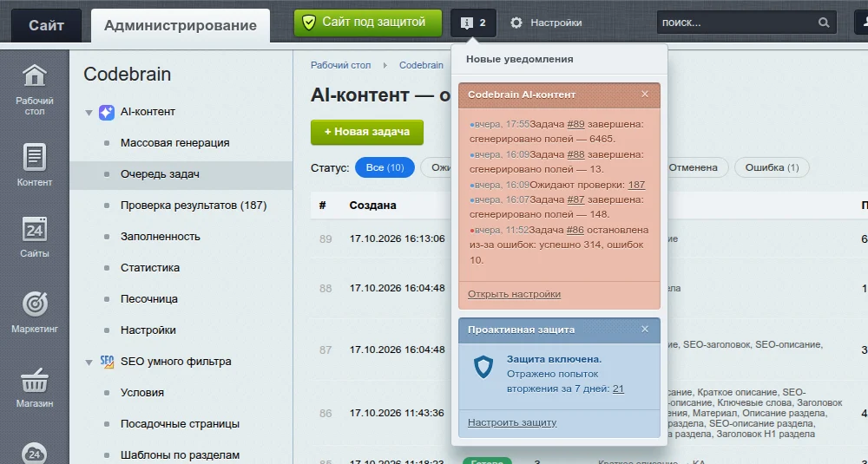This screenshot has height=464, width=868.
Task: Click the user profile icon at top right
Action: pos(862,23)
